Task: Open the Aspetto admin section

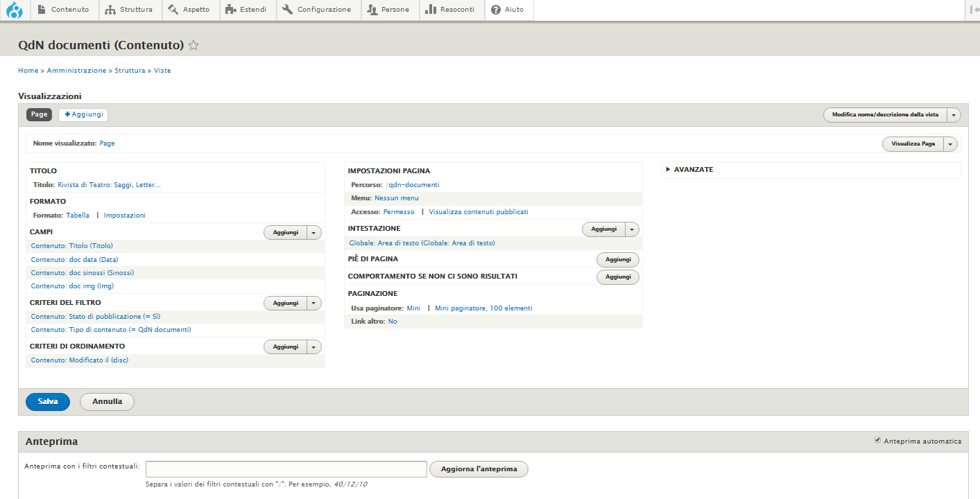Action: [189, 10]
